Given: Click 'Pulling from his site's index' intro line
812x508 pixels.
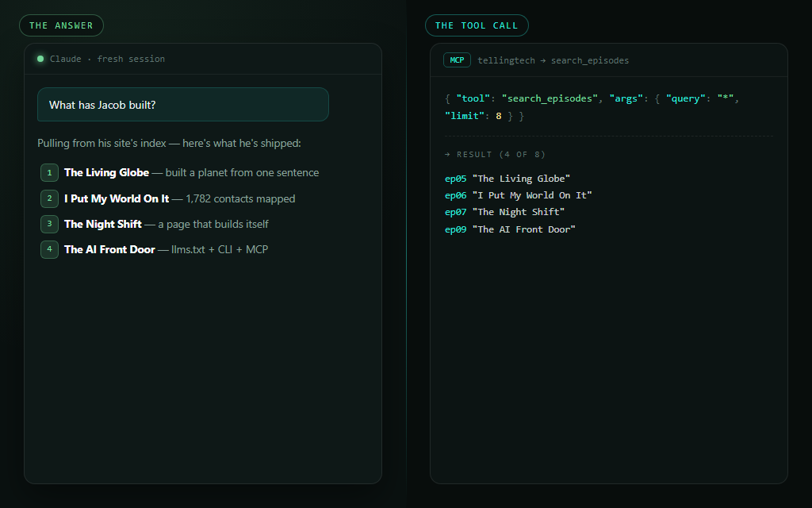Looking at the screenshot, I should [169, 143].
